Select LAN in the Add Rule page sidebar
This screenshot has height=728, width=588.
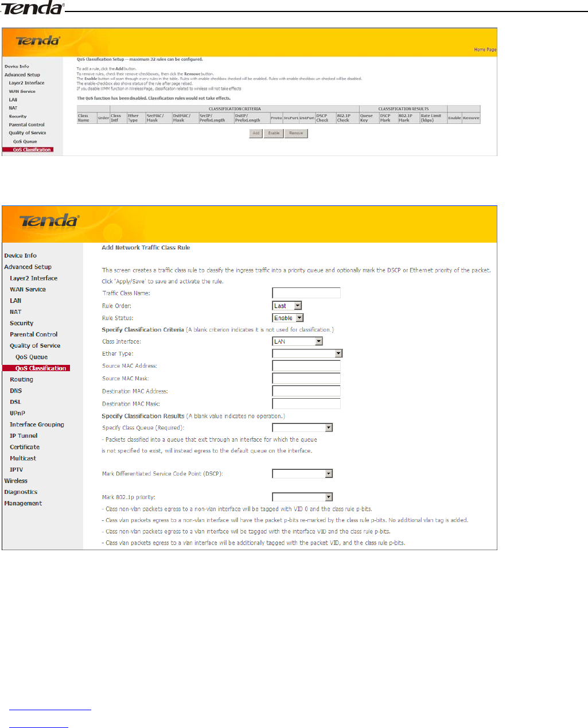(x=15, y=301)
